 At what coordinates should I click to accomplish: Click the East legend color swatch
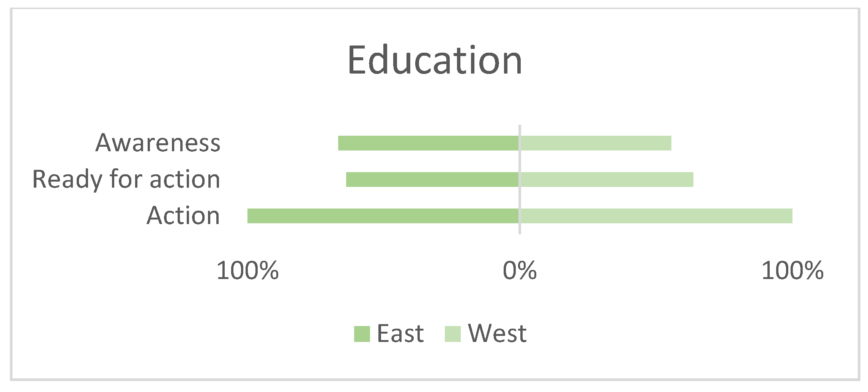[x=362, y=334]
